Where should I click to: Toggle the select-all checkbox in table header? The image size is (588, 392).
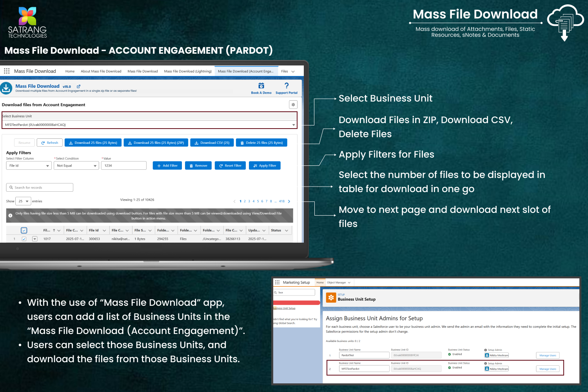(x=24, y=230)
